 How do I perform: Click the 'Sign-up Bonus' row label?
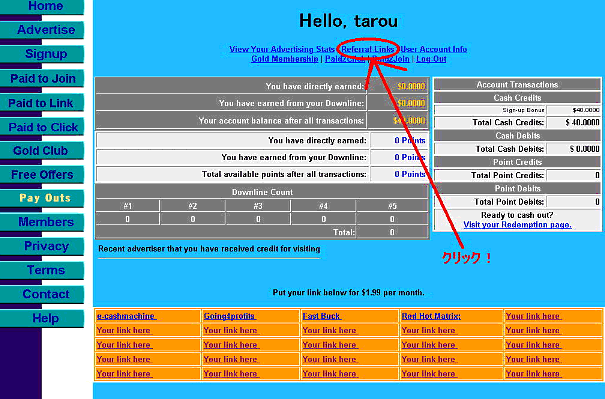[x=523, y=110]
